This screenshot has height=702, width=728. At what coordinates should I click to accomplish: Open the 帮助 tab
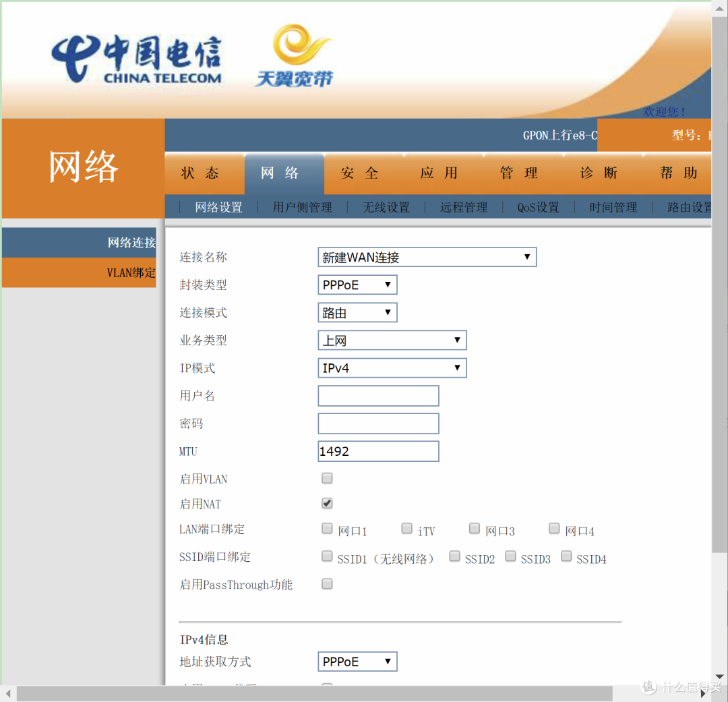pos(678,173)
